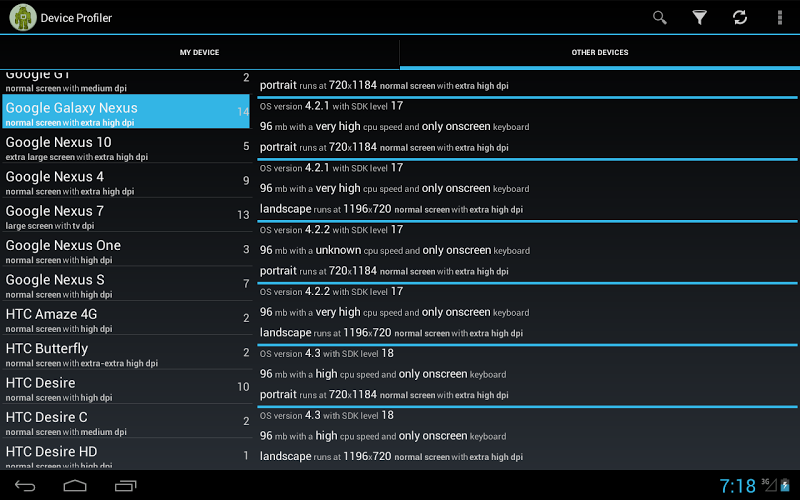The height and width of the screenshot is (500, 800).
Task: Open the filter icon in action bar
Action: point(700,17)
